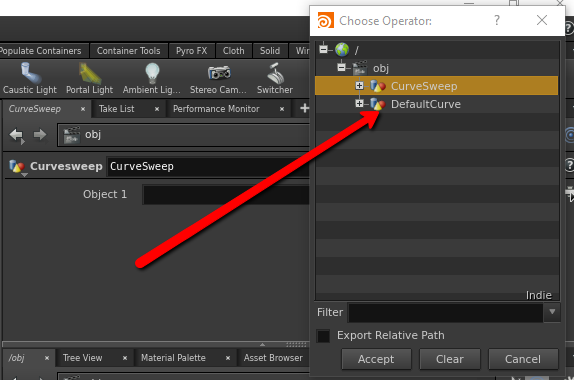
Task: Open the Filter dropdown arrow
Action: click(552, 312)
